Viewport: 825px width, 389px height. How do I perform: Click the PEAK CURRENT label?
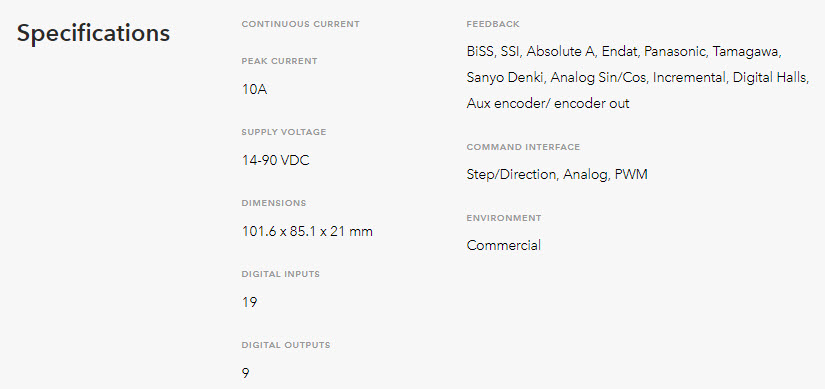(x=279, y=61)
